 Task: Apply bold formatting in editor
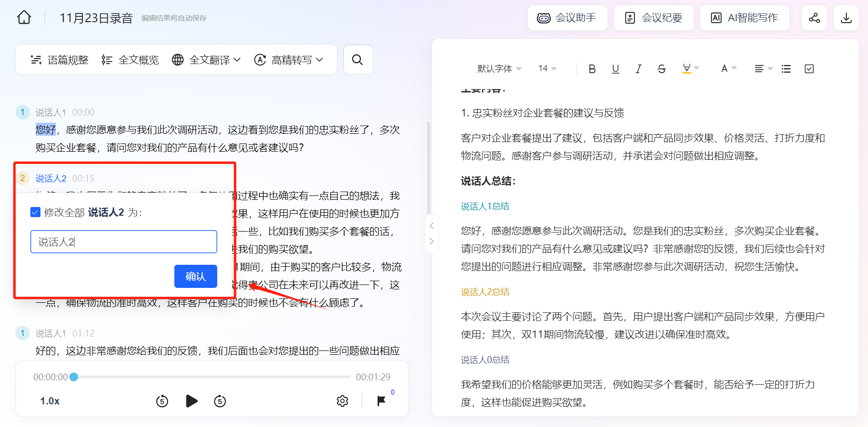592,69
